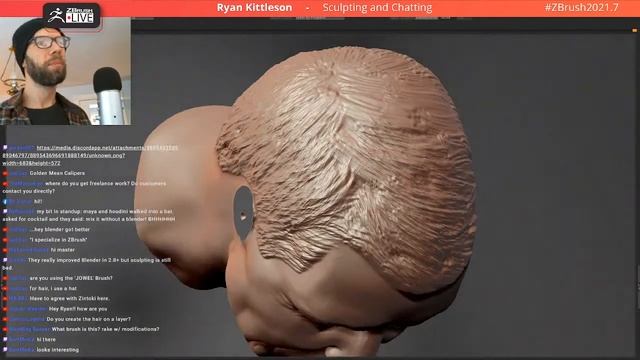Select the 'Have to agree with Zintoki here.' message
640x360 pixels.
click(70, 298)
